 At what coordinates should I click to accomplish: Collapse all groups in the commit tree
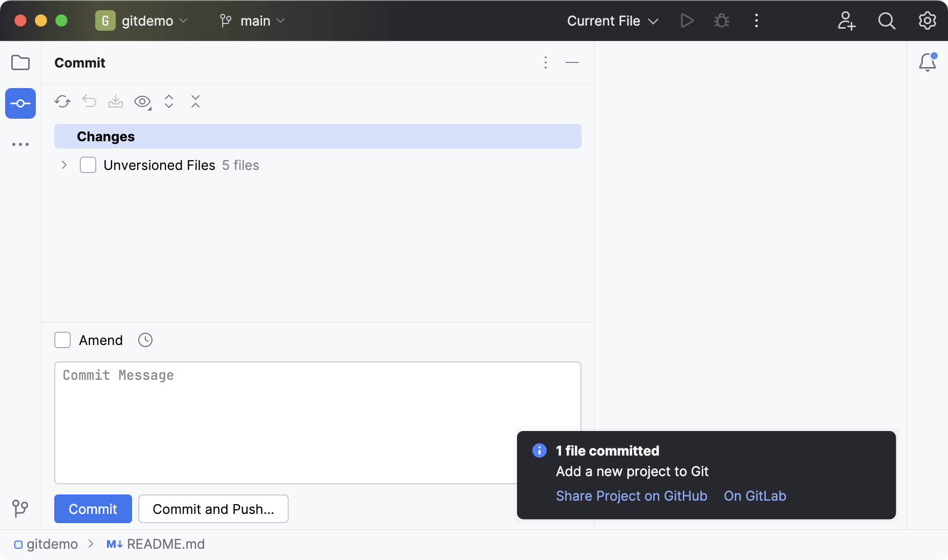196,101
